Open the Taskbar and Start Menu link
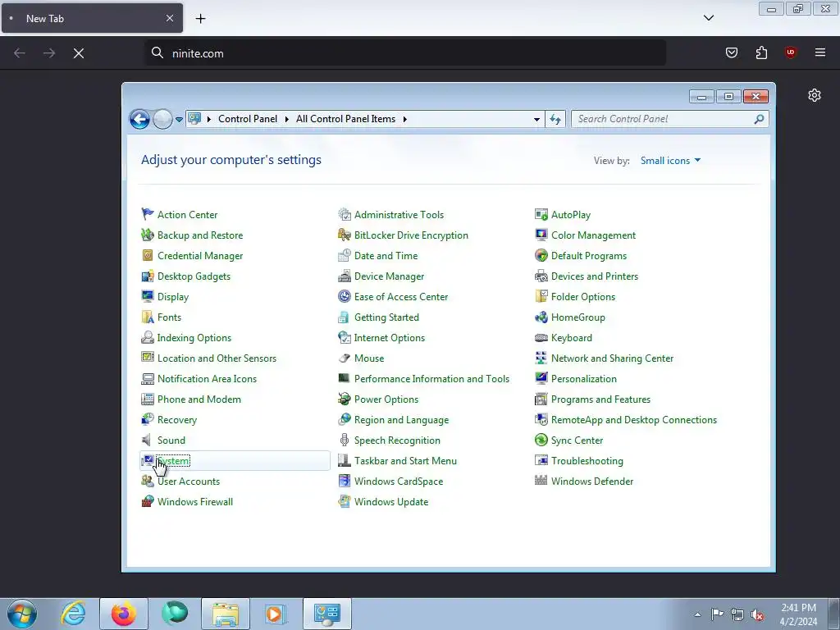The height and width of the screenshot is (630, 840). (x=405, y=461)
